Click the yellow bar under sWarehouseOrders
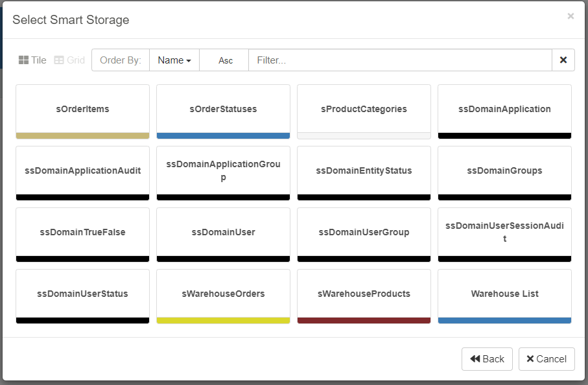Screen dimensions: 588x385 (x=223, y=320)
